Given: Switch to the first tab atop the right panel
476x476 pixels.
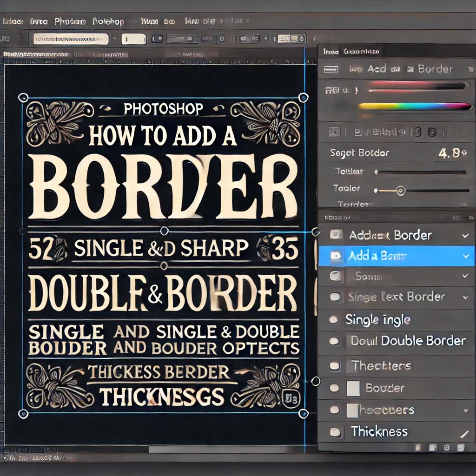Looking at the screenshot, I should [x=331, y=52].
